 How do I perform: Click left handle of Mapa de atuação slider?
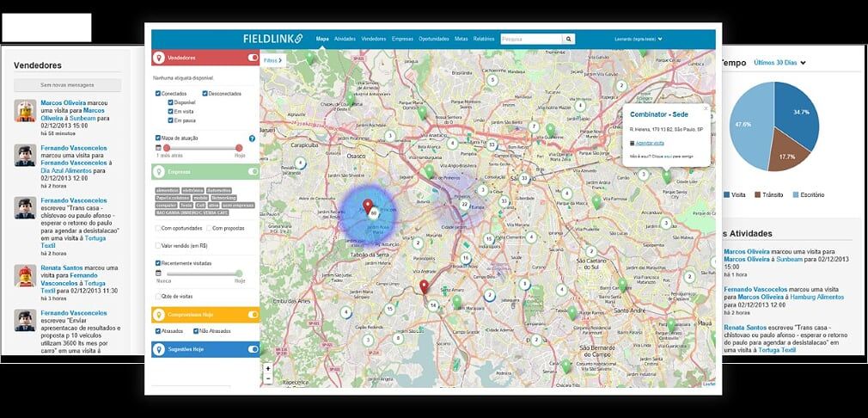[x=167, y=148]
